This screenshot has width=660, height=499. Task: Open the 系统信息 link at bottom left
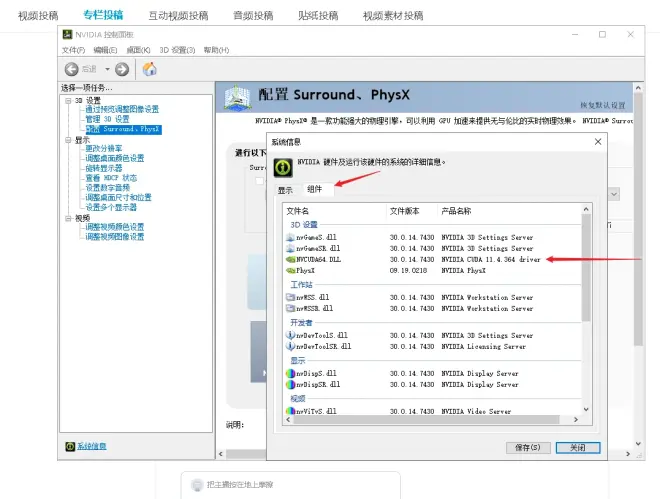click(x=92, y=446)
